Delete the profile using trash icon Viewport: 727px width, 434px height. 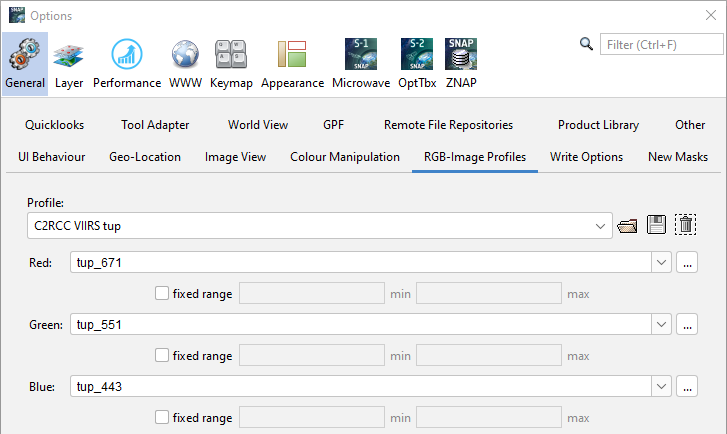685,225
